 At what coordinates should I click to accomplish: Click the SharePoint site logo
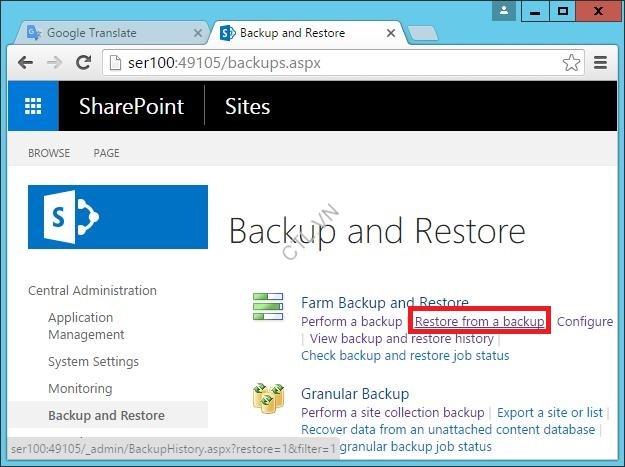click(118, 216)
